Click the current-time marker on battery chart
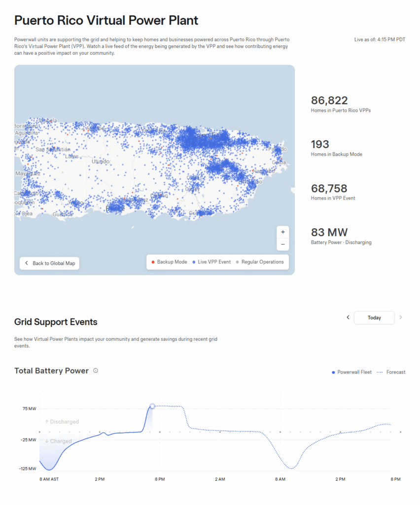The width and height of the screenshot is (420, 505). [152, 406]
